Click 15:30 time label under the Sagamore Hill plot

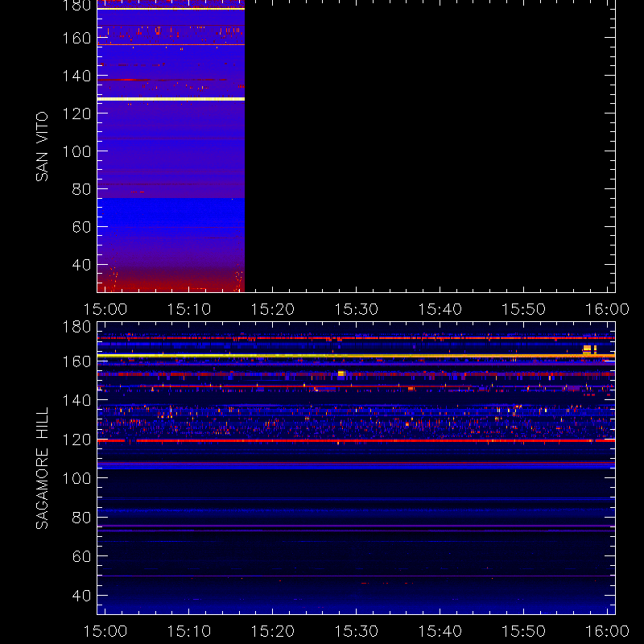coord(356,631)
